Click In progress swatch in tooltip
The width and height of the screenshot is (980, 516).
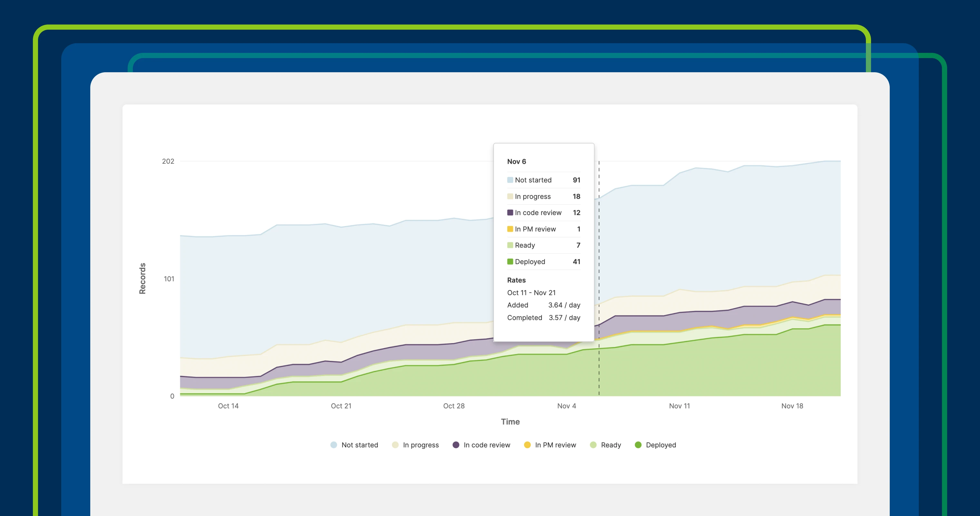point(510,196)
